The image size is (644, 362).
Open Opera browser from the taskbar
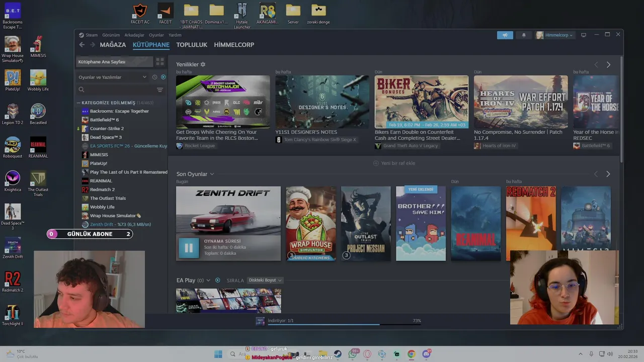367,354
